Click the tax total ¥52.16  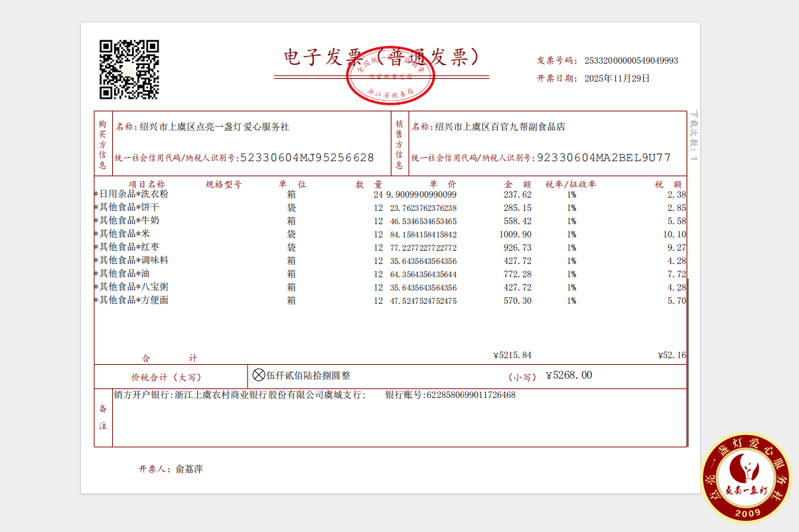coord(672,355)
